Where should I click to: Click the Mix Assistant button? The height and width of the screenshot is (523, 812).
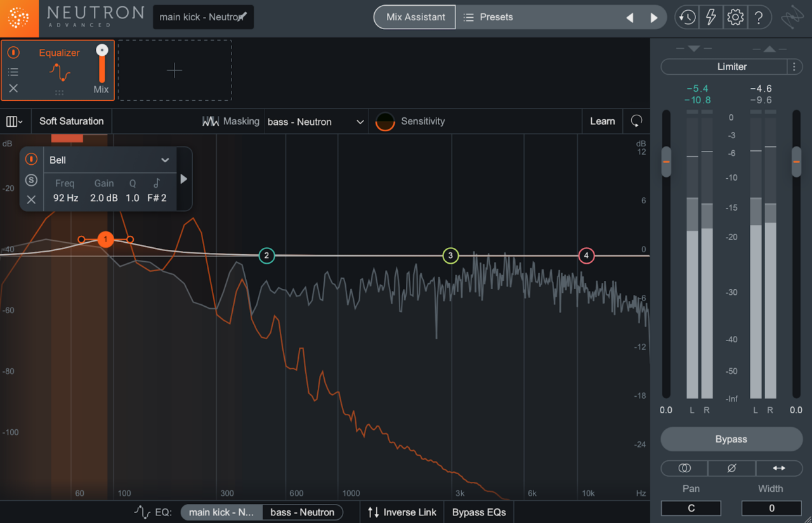tap(415, 17)
